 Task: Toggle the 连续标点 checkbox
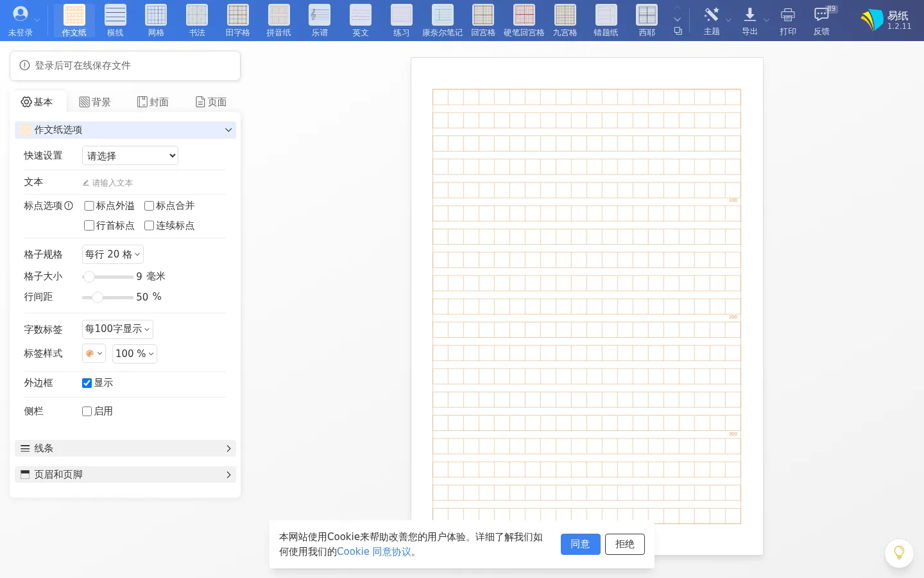(149, 225)
